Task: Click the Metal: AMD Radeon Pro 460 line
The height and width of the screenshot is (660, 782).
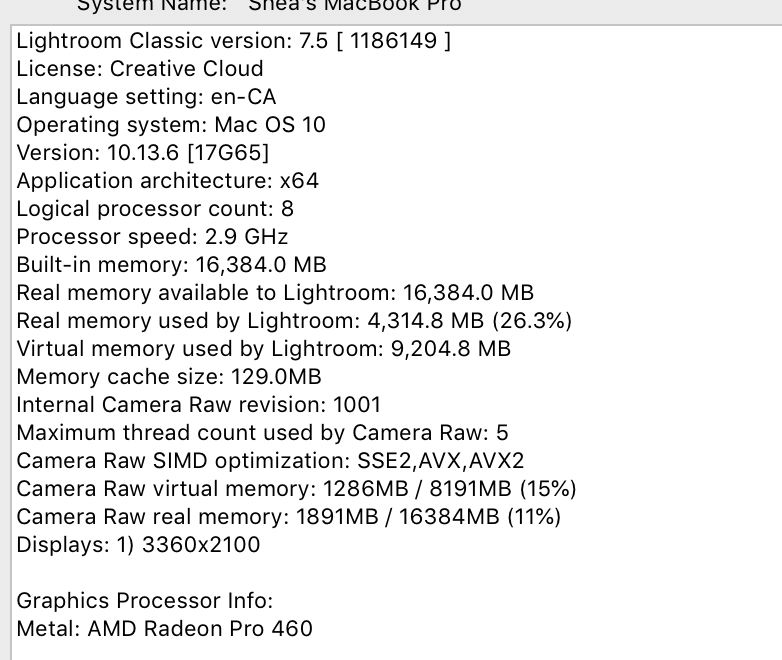Action: tap(165, 629)
